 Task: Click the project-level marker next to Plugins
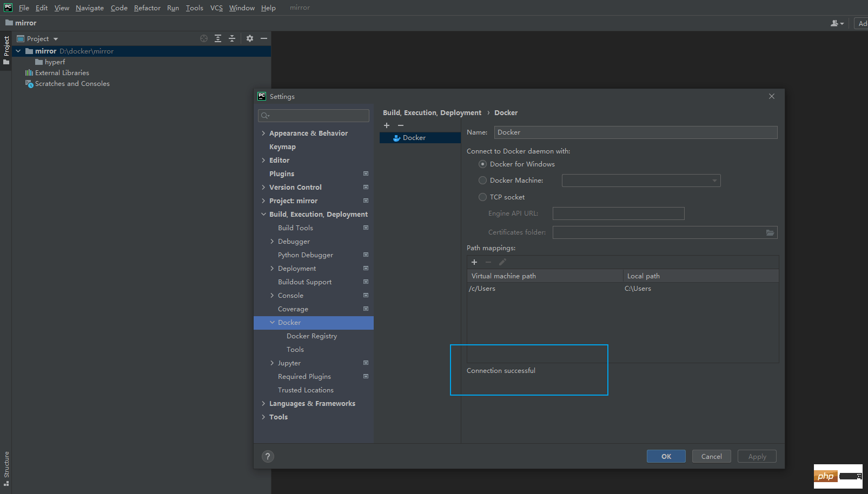[366, 173]
